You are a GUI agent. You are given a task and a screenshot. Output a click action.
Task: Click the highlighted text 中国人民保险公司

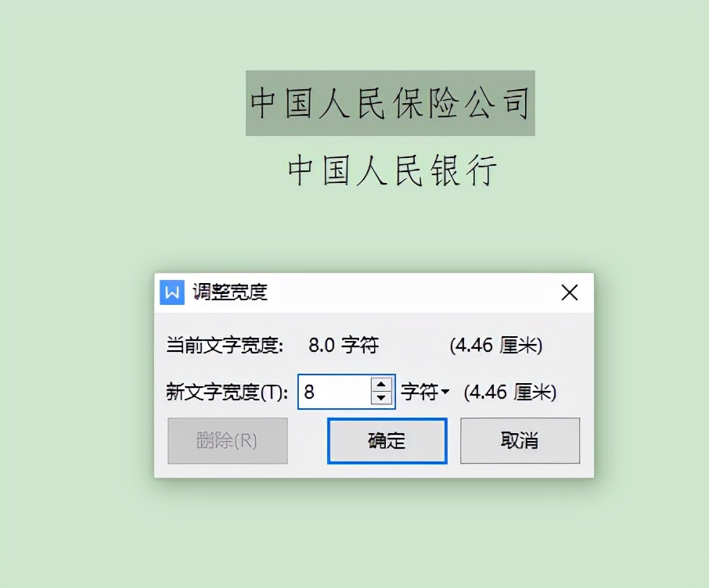click(390, 103)
